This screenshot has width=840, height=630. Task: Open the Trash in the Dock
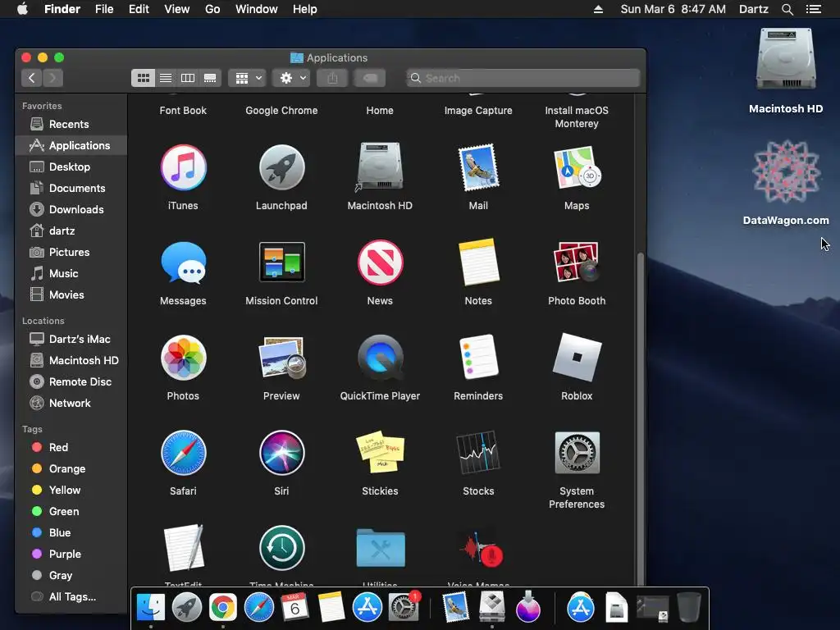689,607
